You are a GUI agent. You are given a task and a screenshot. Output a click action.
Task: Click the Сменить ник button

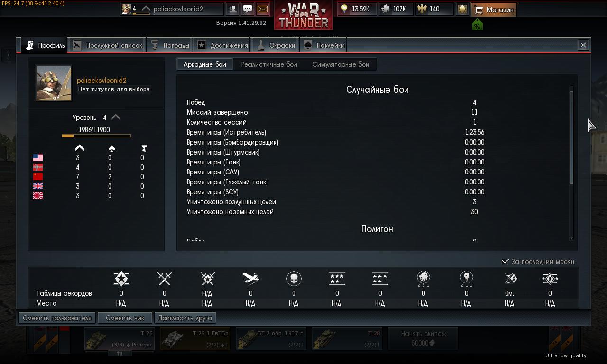(x=125, y=318)
